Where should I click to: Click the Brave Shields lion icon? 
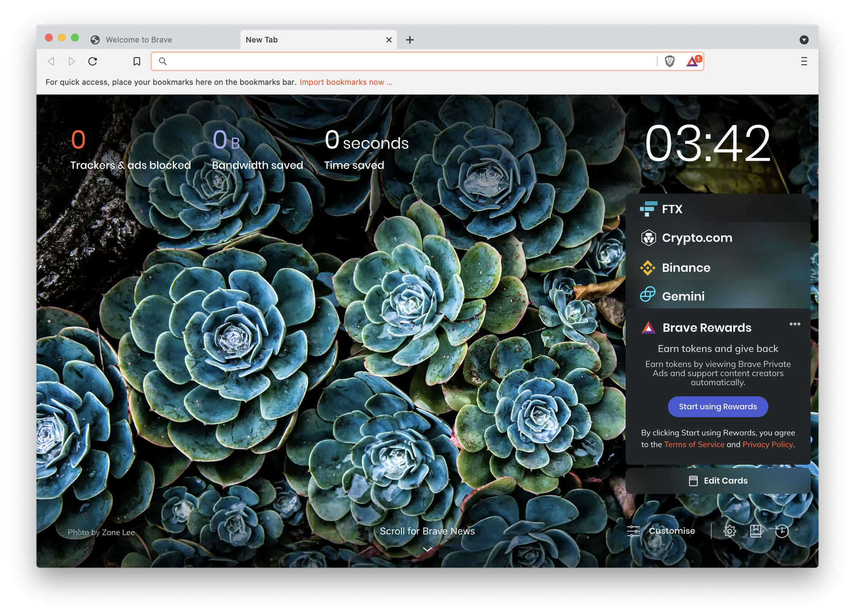tap(669, 62)
